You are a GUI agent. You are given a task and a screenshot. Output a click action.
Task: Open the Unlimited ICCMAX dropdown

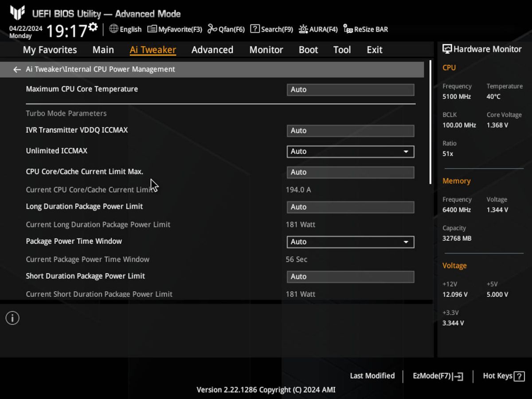coord(350,151)
